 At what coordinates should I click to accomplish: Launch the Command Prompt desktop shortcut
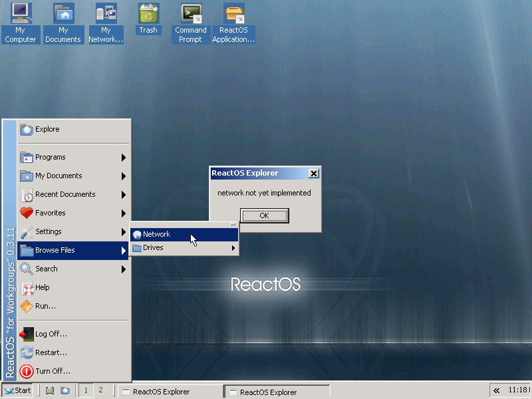(191, 23)
